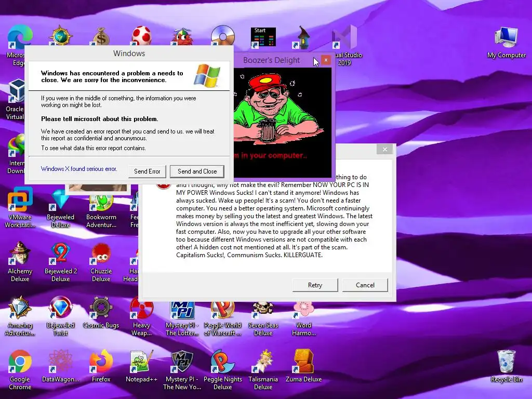
Task: Open Notepad++ desktop icon
Action: click(141, 362)
